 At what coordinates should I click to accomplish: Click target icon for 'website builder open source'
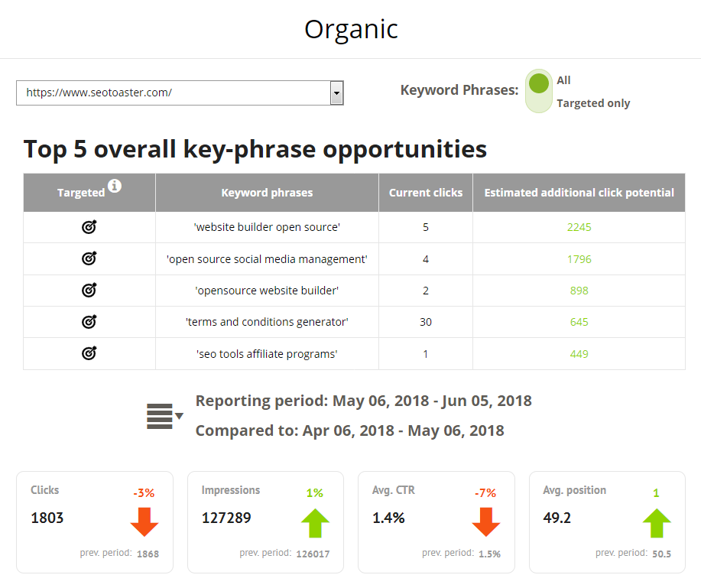pos(89,227)
